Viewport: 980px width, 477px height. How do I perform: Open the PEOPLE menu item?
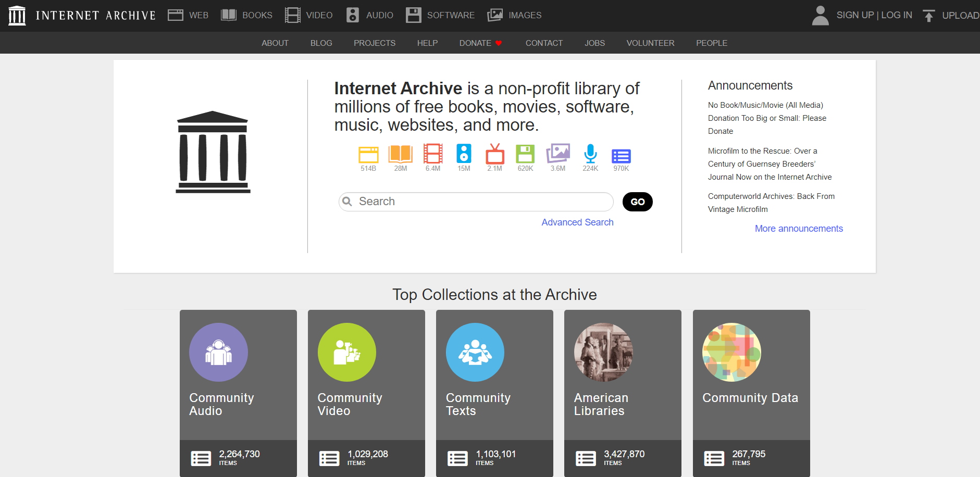(x=712, y=43)
